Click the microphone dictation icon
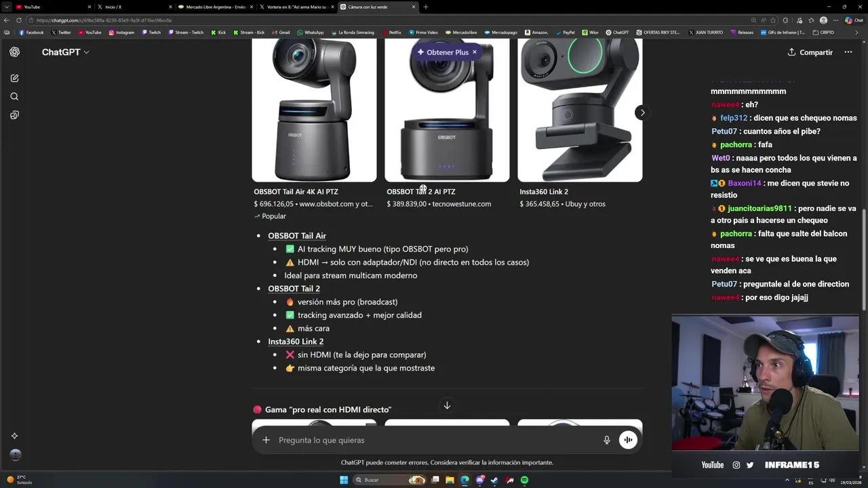This screenshot has height=488, width=868. [607, 440]
